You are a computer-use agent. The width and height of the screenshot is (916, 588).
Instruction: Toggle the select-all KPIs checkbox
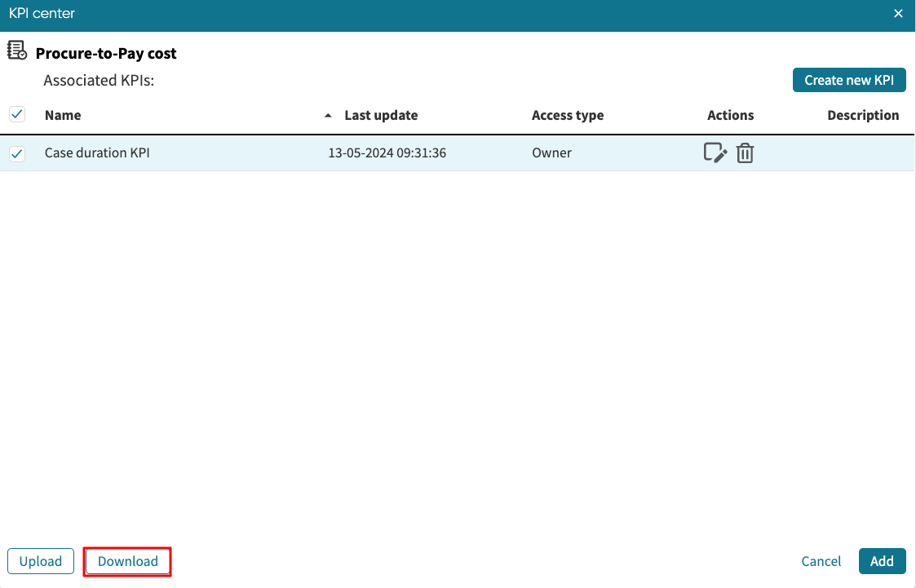click(17, 114)
